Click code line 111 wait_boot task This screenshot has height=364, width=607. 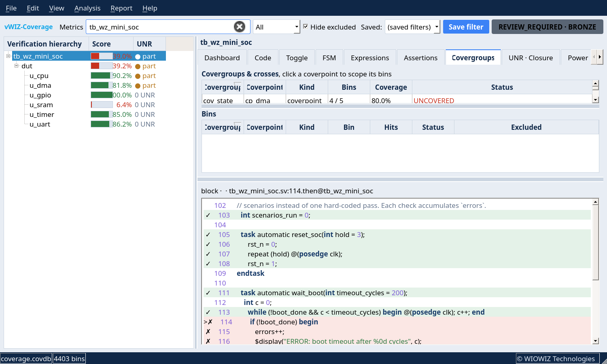(397, 293)
